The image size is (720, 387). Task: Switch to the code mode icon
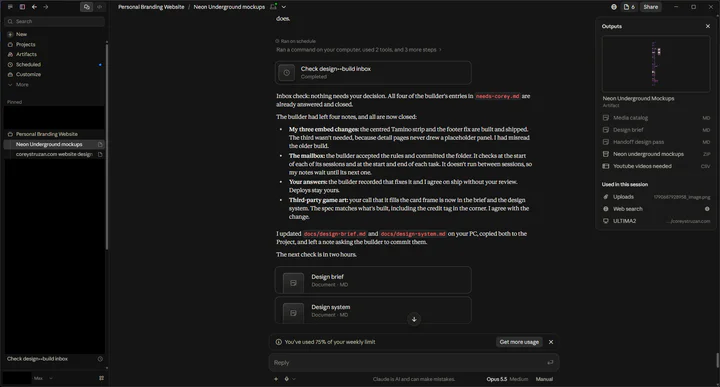coord(99,7)
